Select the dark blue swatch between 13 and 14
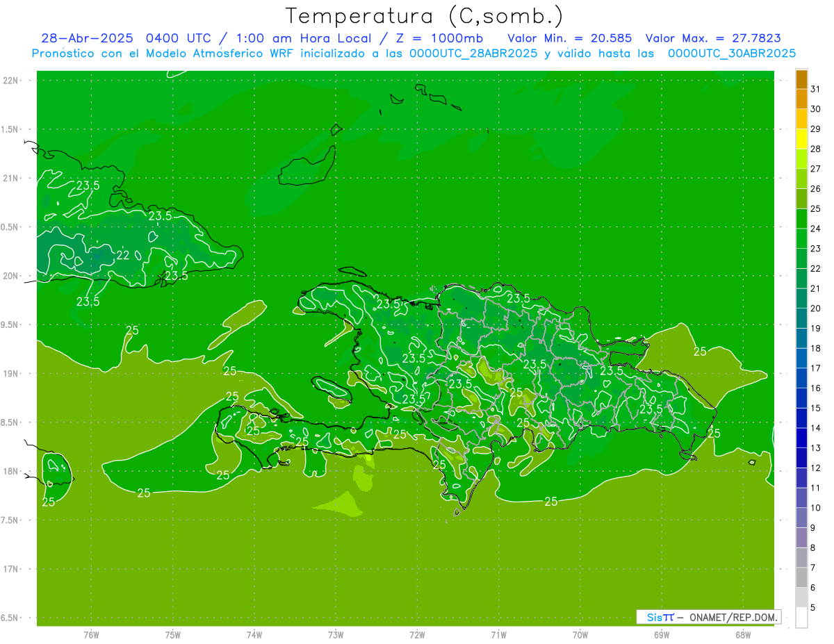This screenshot has width=834, height=644. coord(801,438)
